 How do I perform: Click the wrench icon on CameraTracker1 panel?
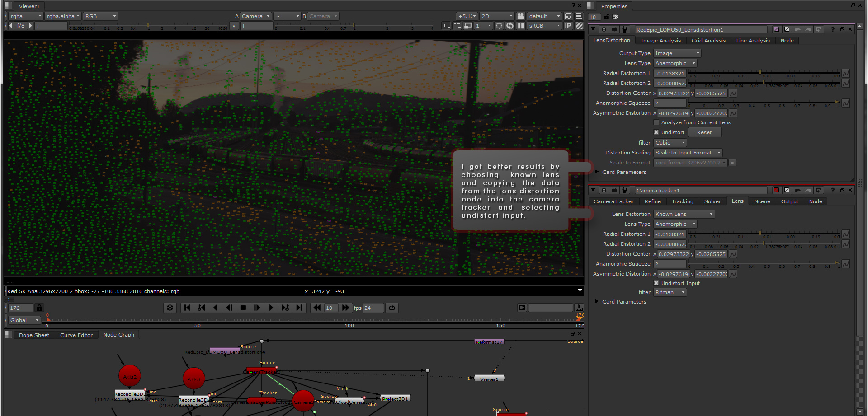pos(625,190)
